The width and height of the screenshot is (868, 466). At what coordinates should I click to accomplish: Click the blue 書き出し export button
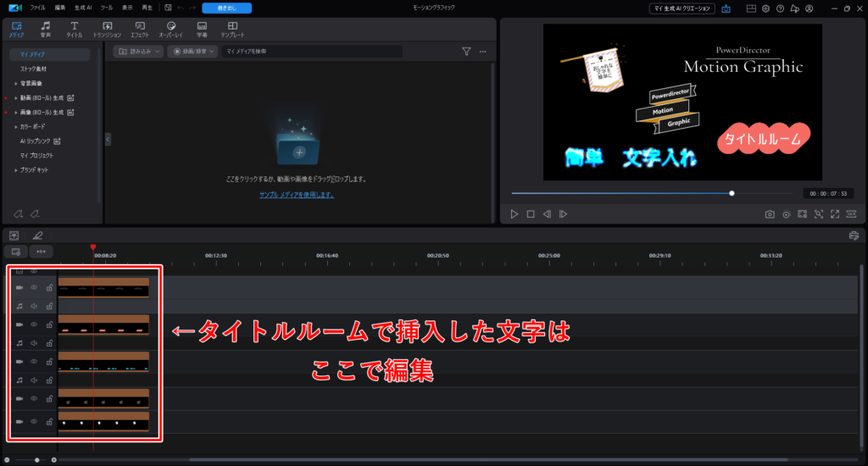point(226,8)
